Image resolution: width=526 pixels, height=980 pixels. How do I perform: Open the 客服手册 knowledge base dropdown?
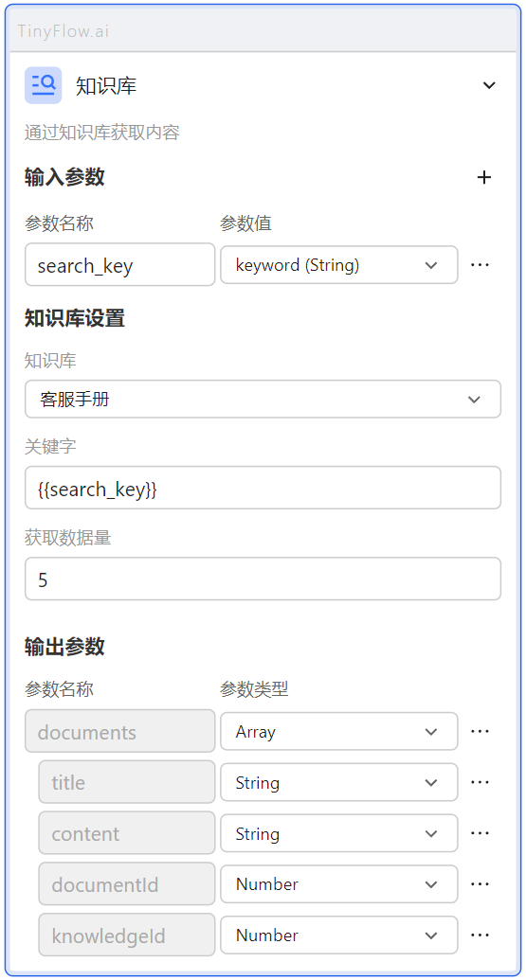click(x=263, y=399)
